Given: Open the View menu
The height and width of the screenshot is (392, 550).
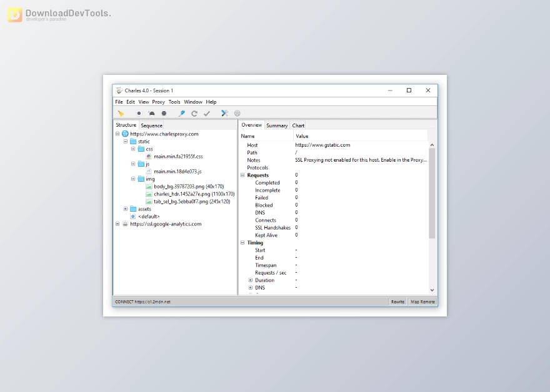Looking at the screenshot, I should 144,102.
